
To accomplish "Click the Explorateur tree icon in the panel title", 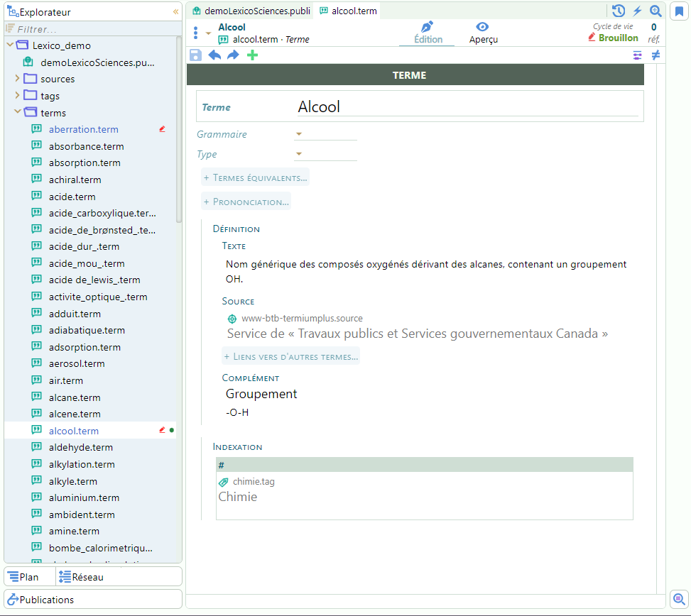I will click(12, 11).
